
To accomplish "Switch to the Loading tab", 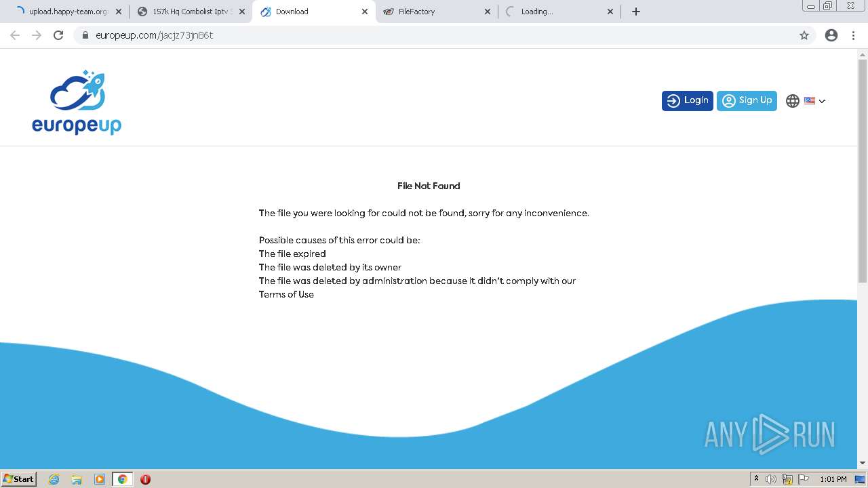I will tap(559, 12).
